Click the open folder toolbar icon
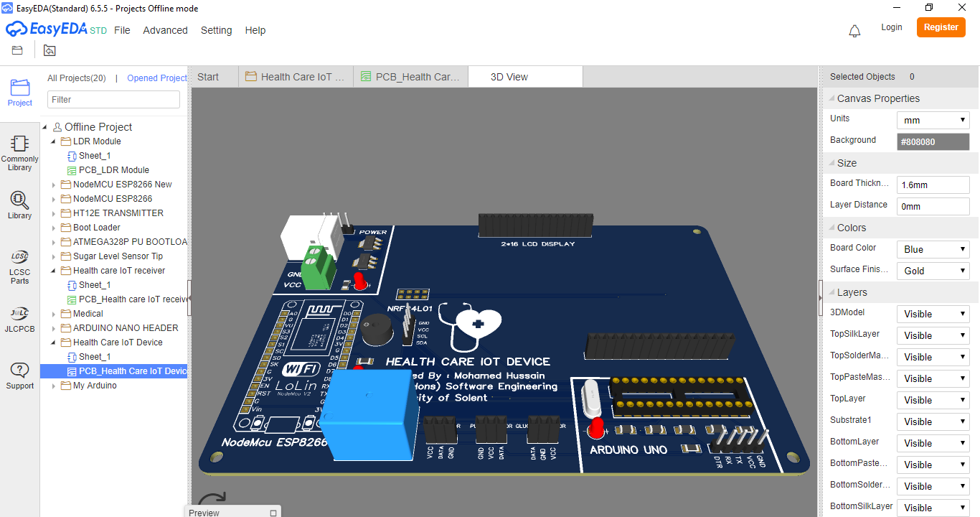980x517 pixels. pyautogui.click(x=17, y=50)
